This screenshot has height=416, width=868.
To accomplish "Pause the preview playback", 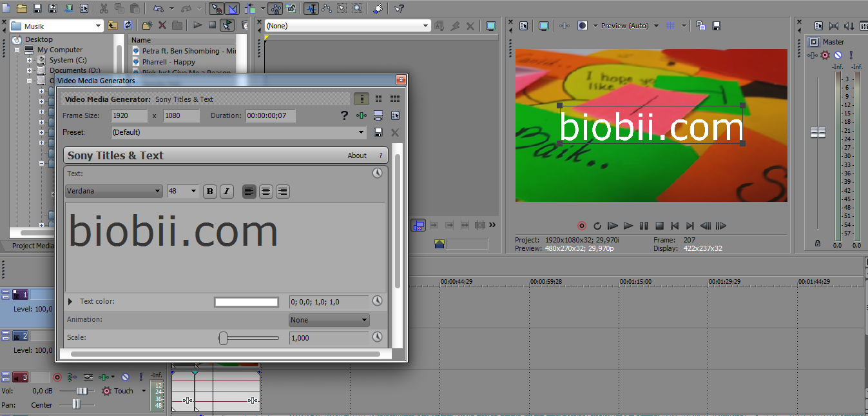I will [x=644, y=226].
